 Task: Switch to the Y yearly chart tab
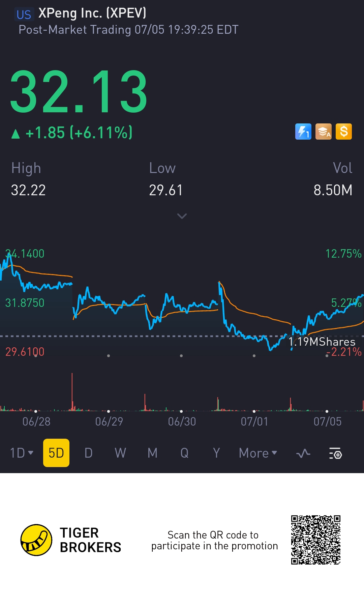[216, 453]
